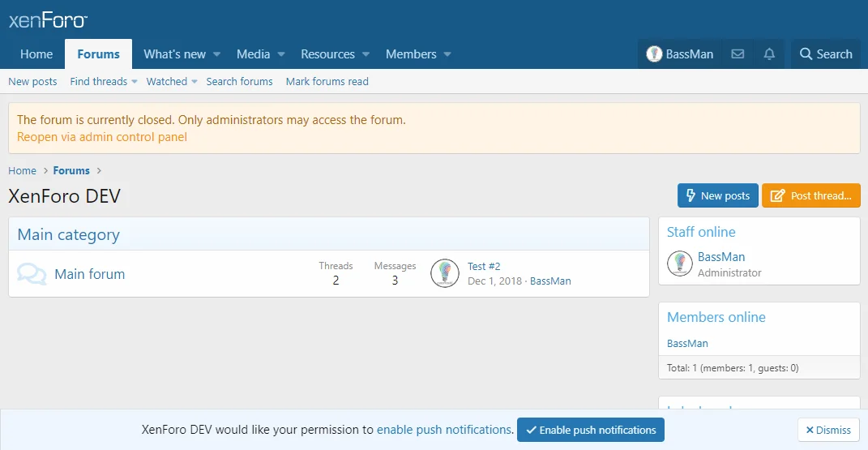Select the Forums tab

(99, 54)
